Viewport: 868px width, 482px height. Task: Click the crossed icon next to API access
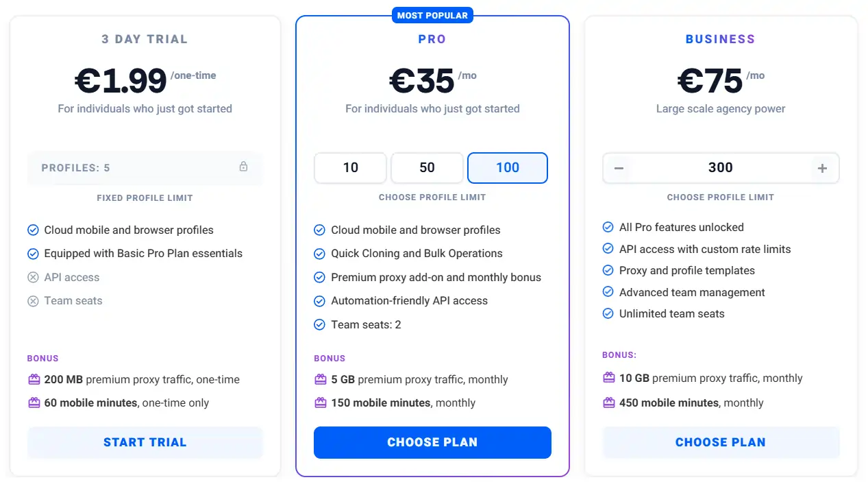click(33, 278)
